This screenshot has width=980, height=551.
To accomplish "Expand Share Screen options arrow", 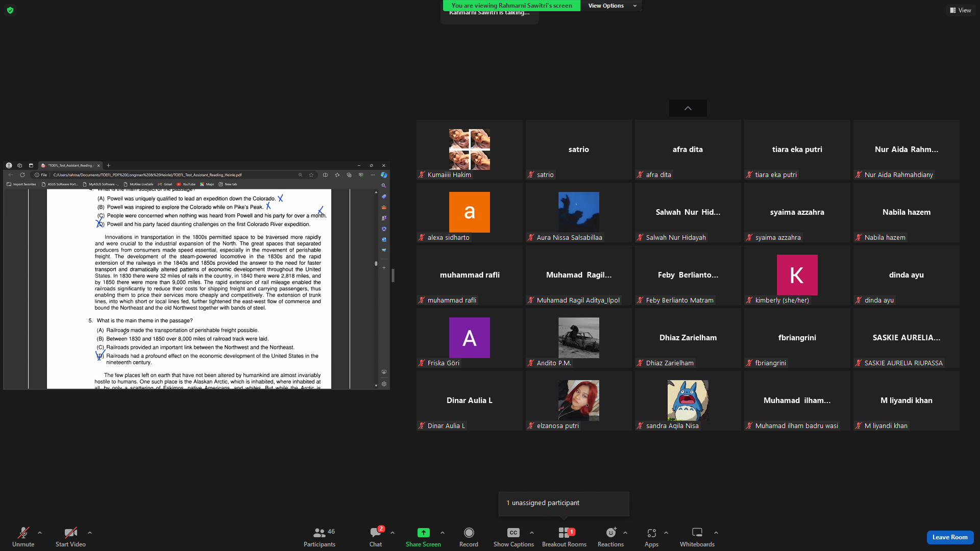I will coord(443,533).
